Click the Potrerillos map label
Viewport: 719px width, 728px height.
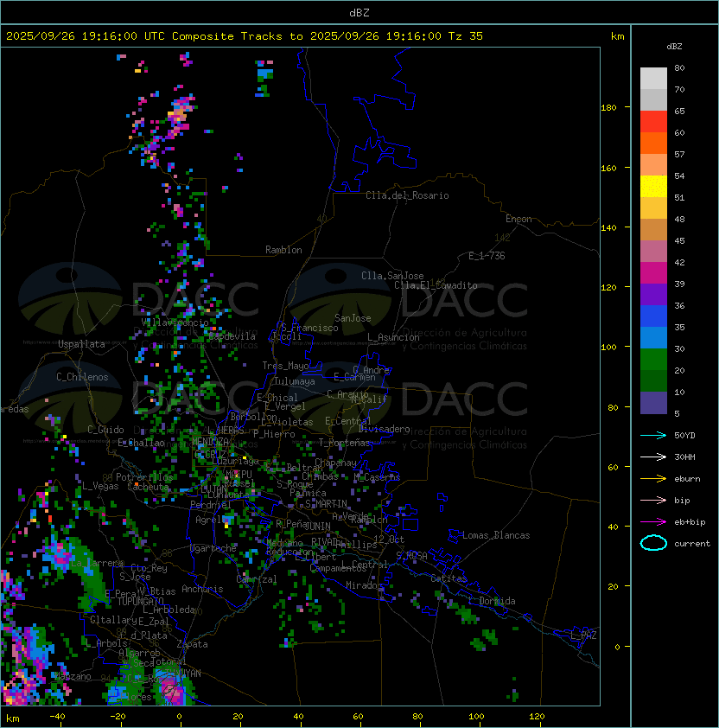[x=144, y=477]
